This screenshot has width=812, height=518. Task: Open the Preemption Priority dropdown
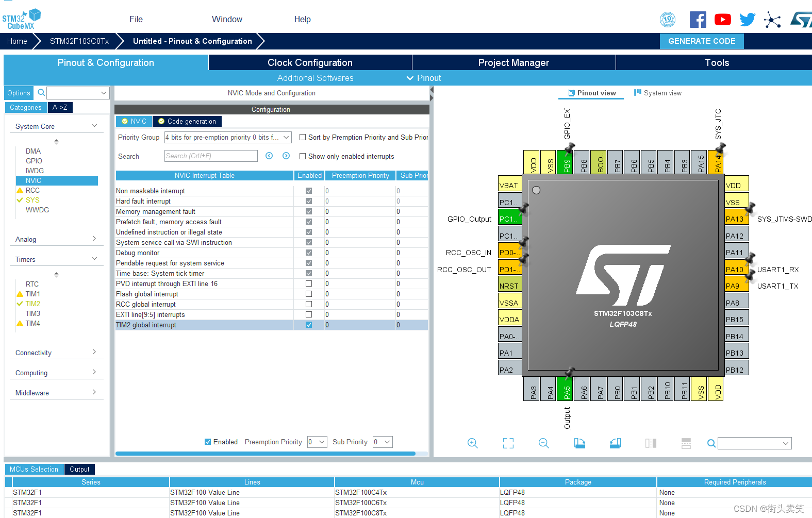click(317, 442)
